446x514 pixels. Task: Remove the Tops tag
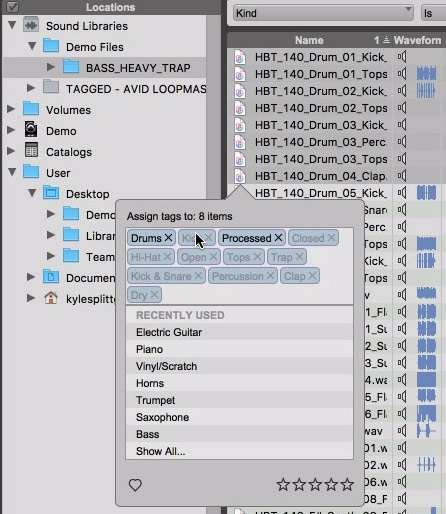(257, 257)
